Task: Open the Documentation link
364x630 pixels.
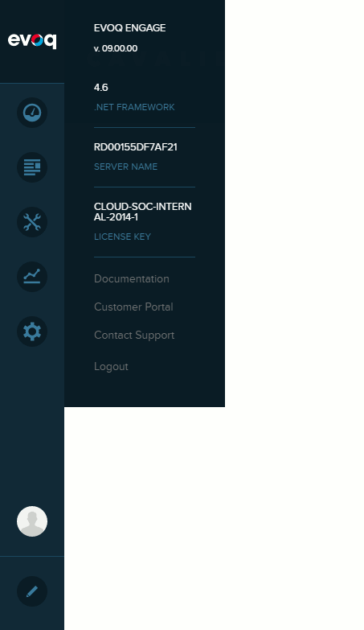Action: click(132, 279)
